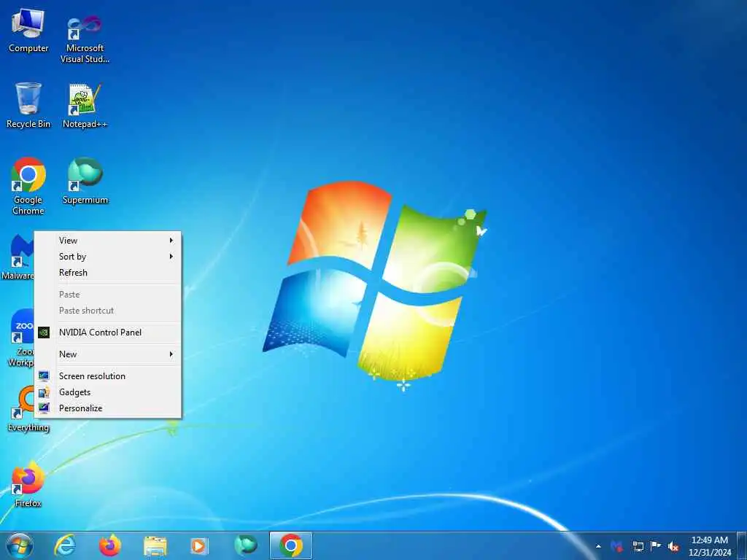
Task: Click the Show desktop button
Action: pos(742,546)
